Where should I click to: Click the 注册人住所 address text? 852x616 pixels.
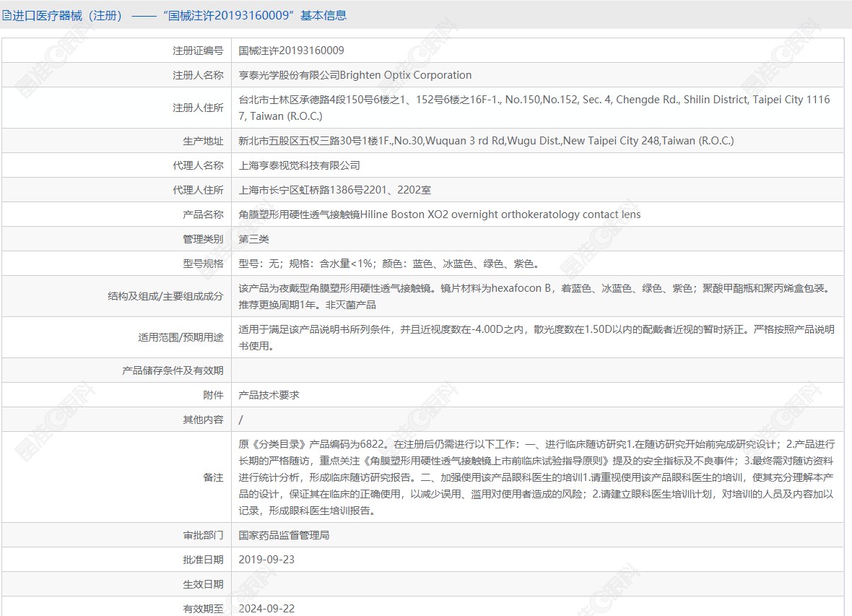[534, 108]
